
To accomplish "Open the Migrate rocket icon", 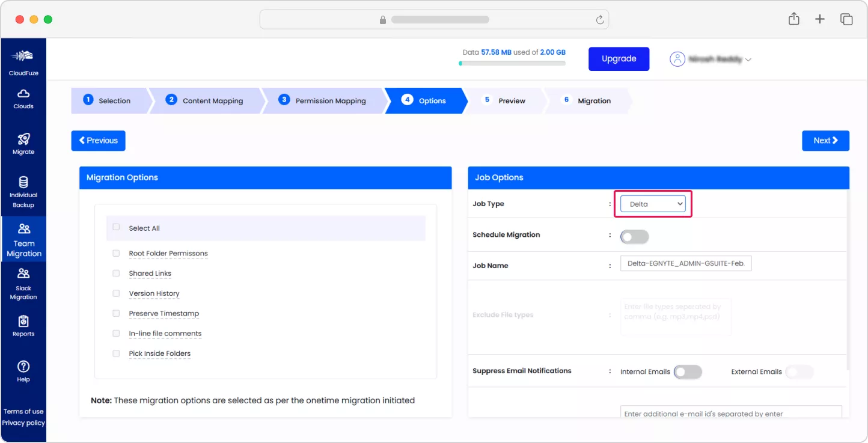I will (23, 139).
